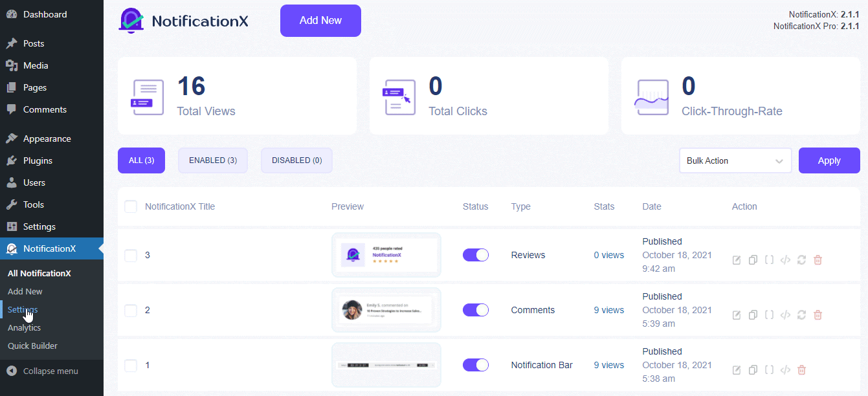The image size is (868, 396).
Task: Click the Appearance brush icon in sidebar
Action: pyautogui.click(x=12, y=138)
